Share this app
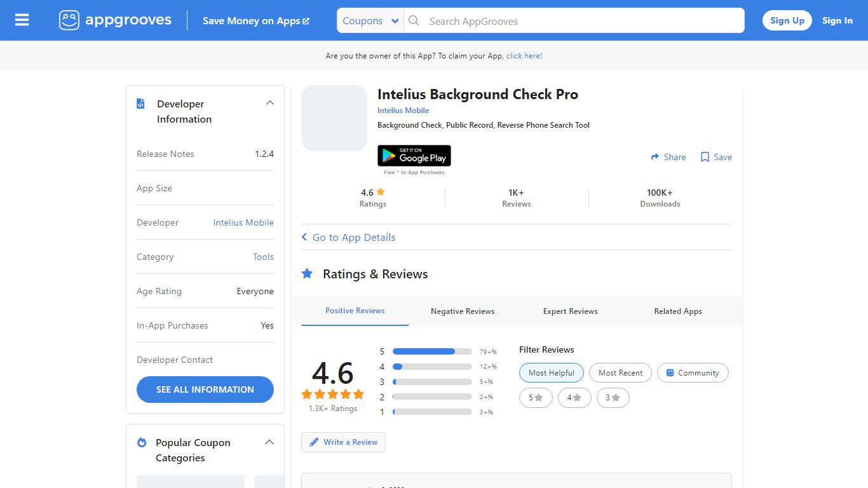Screen dimensions: 868x488 [668, 157]
